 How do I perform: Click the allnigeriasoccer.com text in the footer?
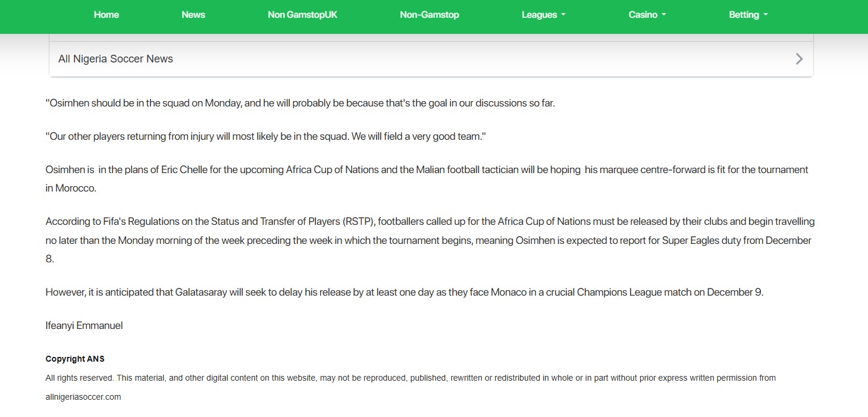tap(83, 397)
